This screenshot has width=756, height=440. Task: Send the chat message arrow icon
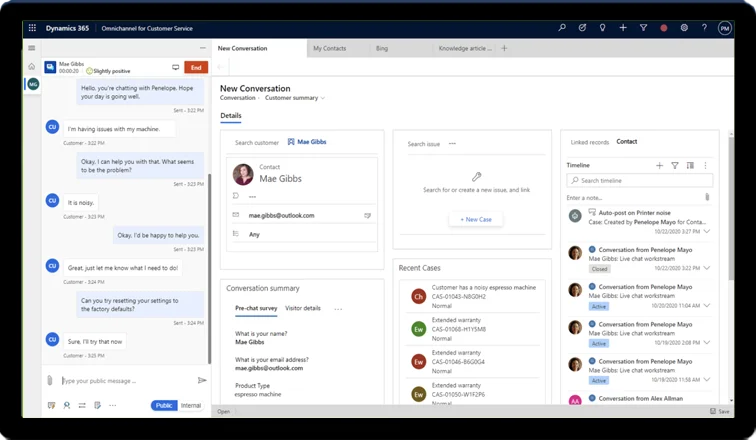tap(202, 380)
